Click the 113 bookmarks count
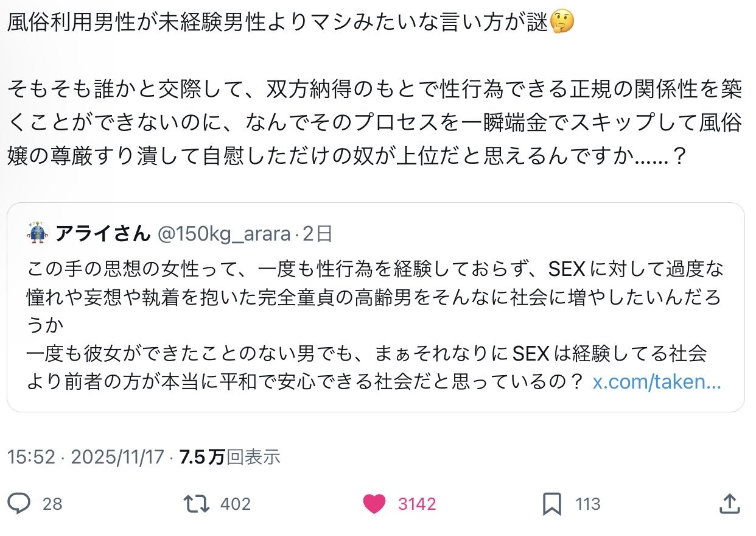756x536 pixels. 588,504
